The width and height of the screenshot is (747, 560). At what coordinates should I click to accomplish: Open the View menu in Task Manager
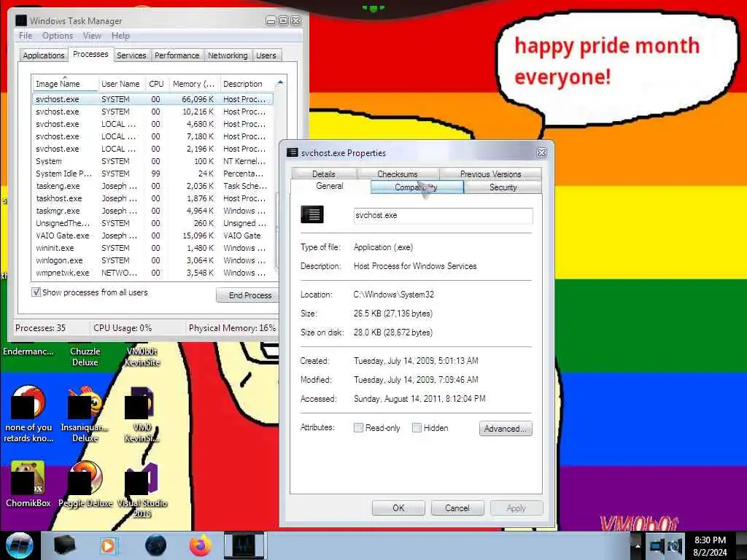(x=92, y=36)
